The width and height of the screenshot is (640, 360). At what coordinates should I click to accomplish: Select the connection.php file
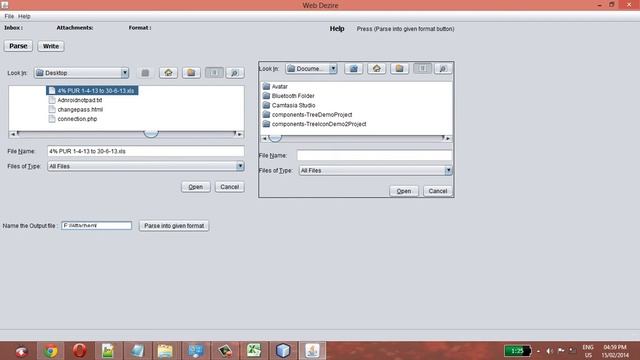coord(73,119)
